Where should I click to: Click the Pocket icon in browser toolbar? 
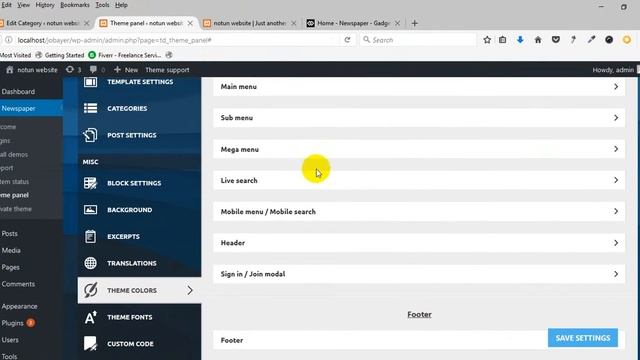tap(556, 40)
